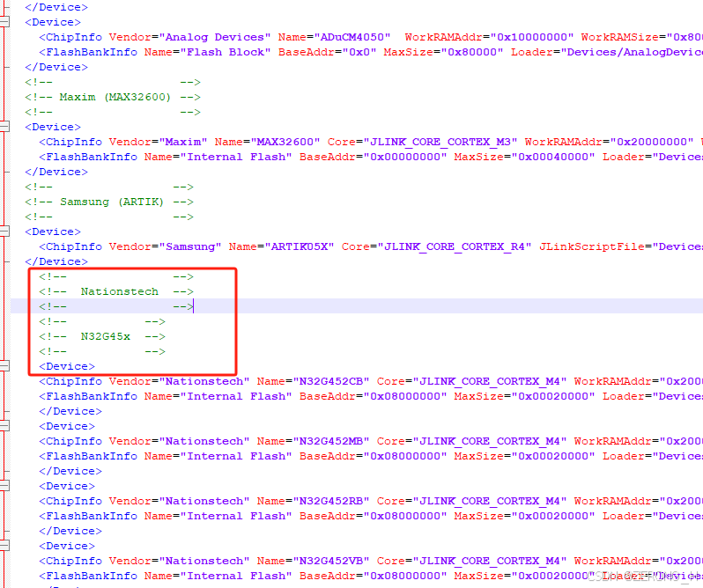
Task: Click the Core value "JLINK_CORE_CORTEX_M3"
Action: (x=440, y=142)
